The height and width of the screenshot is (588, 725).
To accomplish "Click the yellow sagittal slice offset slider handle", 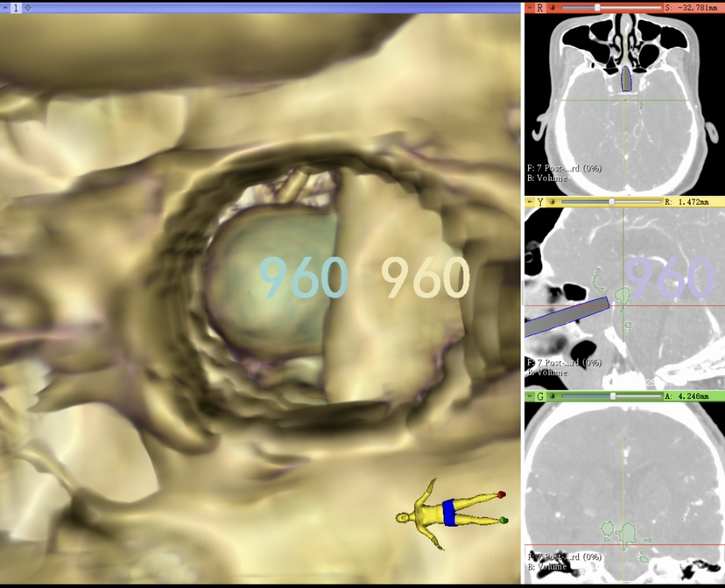I will [611, 201].
